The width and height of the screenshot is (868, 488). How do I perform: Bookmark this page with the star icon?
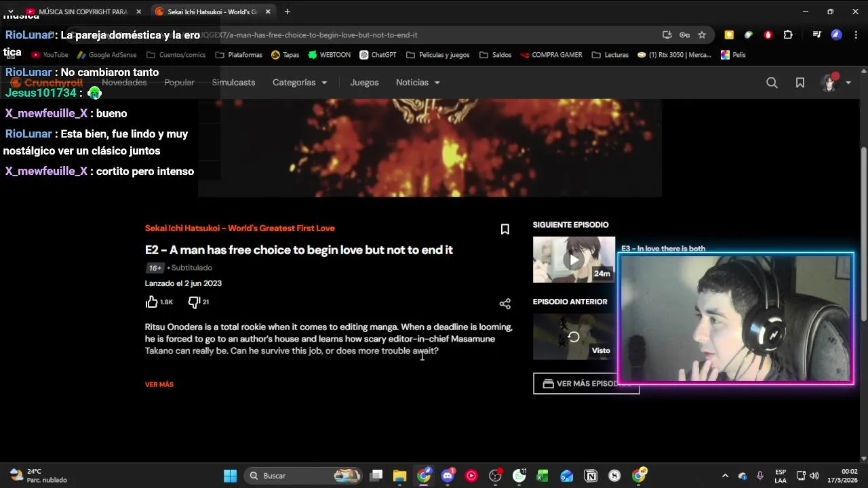pyautogui.click(x=702, y=35)
